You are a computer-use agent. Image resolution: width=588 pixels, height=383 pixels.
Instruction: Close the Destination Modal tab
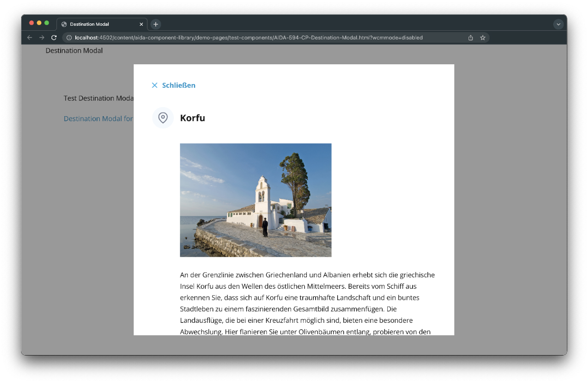[x=141, y=24]
